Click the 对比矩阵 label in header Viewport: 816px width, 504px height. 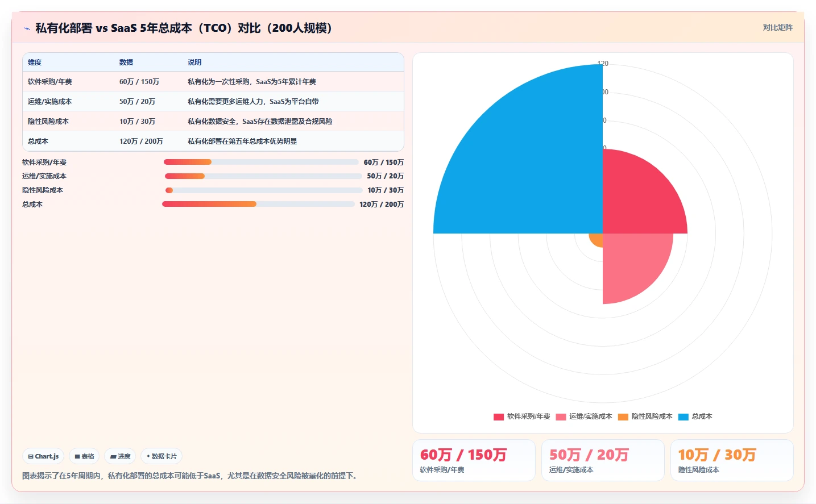coord(777,27)
